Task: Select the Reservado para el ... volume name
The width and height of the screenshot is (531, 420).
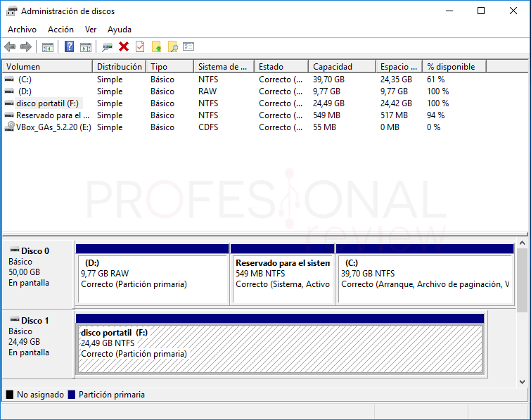Action: pyautogui.click(x=53, y=115)
